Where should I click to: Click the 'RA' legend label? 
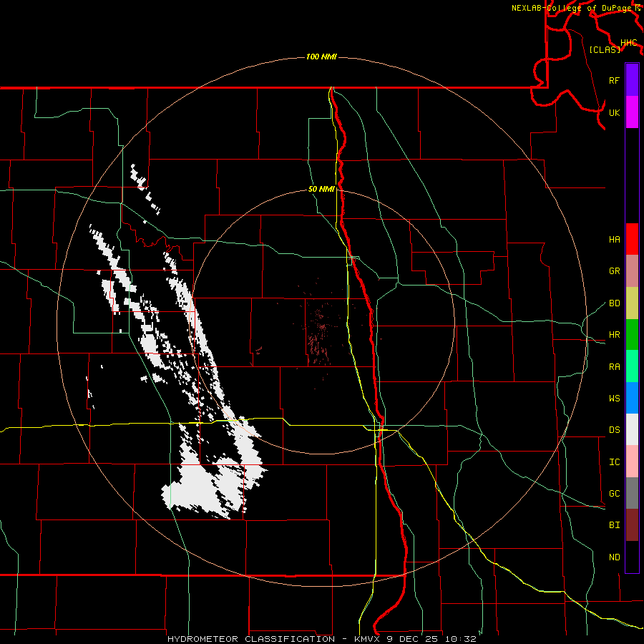(614, 367)
